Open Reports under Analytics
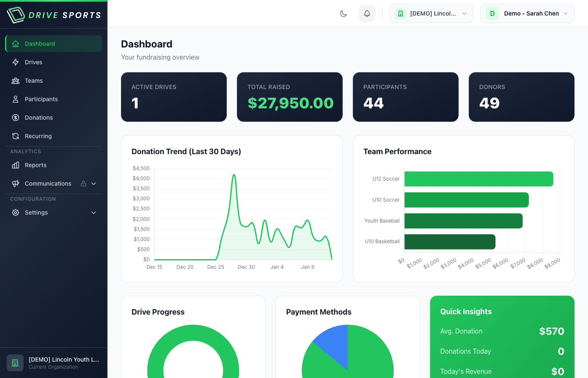The width and height of the screenshot is (588, 378). point(54,165)
